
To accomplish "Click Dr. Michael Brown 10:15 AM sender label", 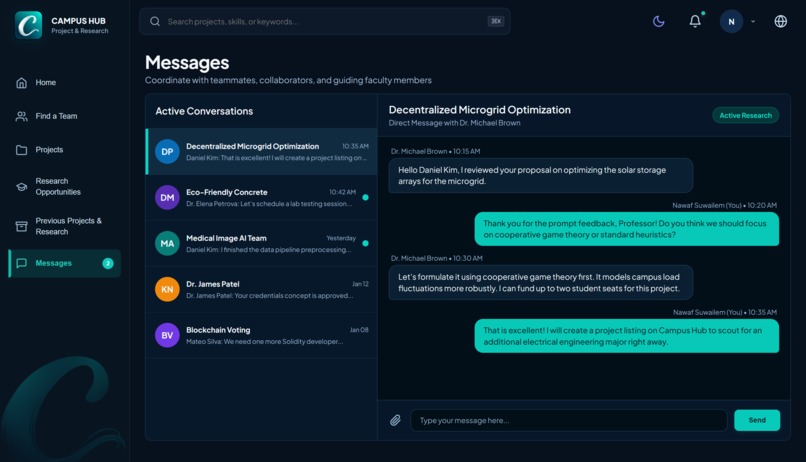I will click(435, 152).
